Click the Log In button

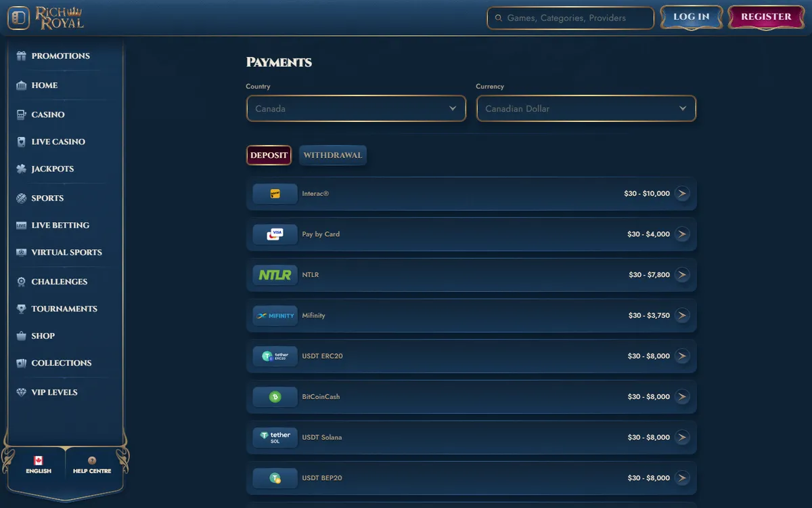692,18
